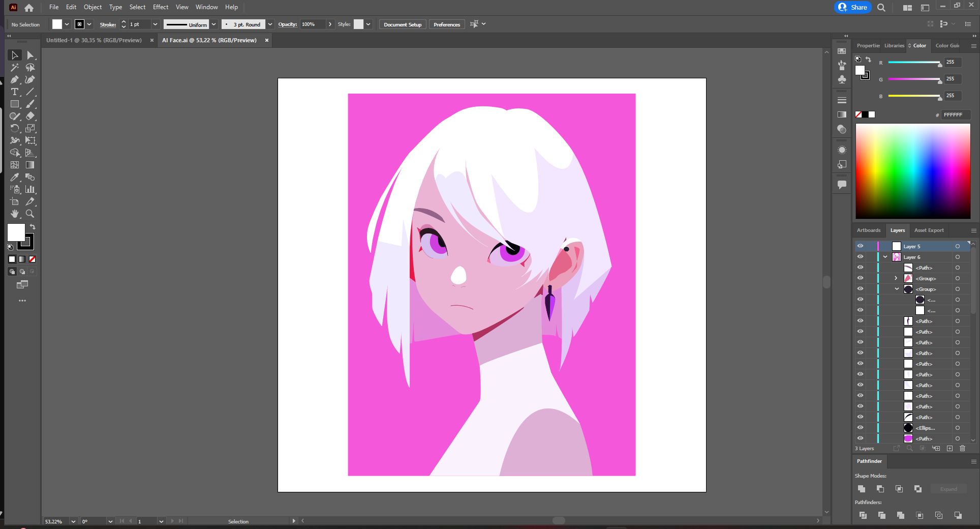Open the zoom level dropdown

(73, 521)
